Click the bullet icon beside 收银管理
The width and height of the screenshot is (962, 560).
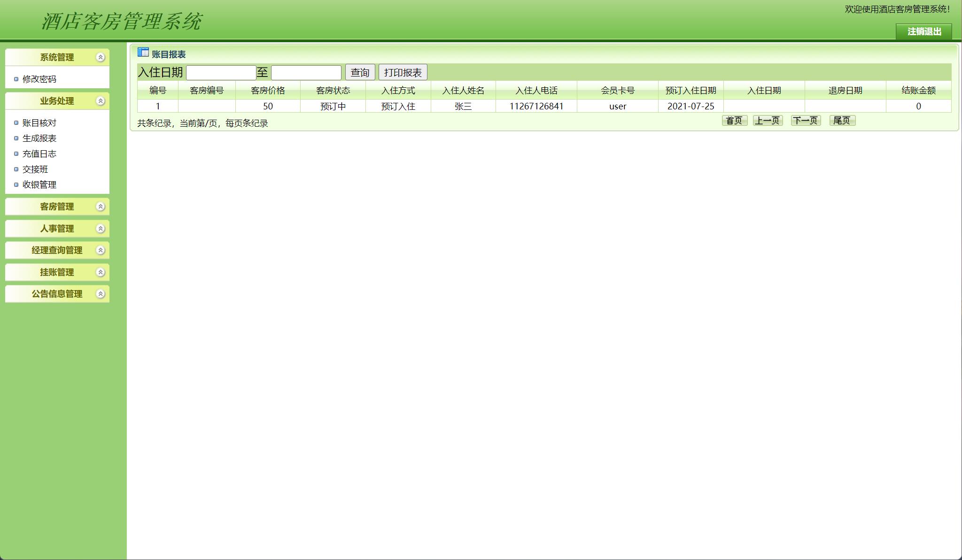pos(16,184)
